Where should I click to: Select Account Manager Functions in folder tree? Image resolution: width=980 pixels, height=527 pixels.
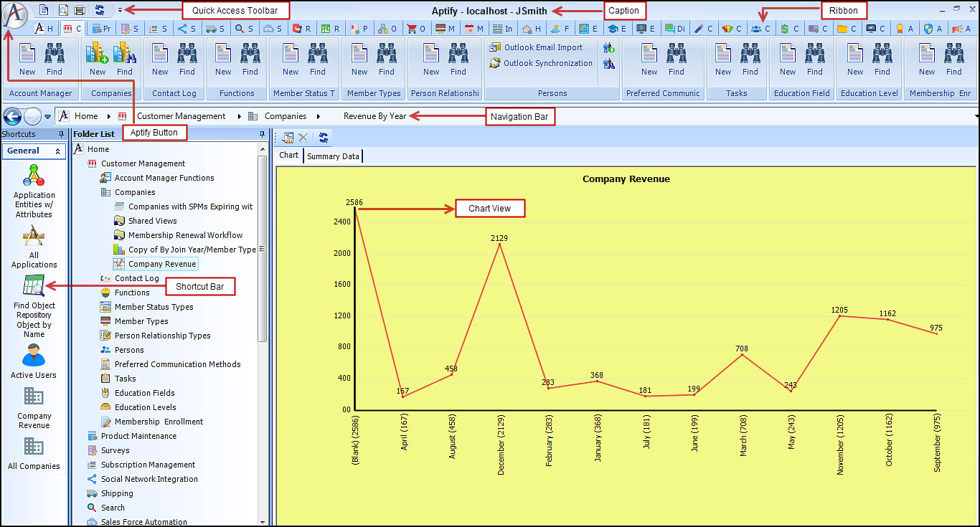[x=164, y=178]
